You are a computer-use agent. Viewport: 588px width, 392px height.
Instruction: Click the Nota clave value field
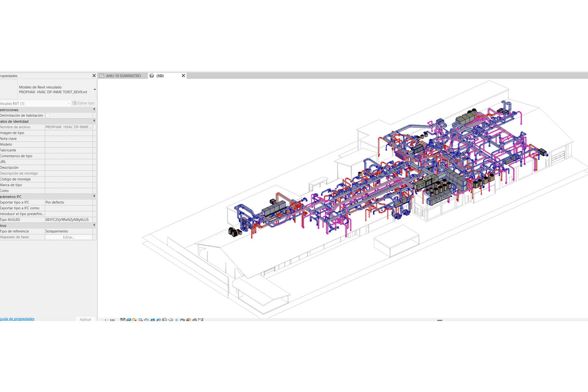coord(69,139)
